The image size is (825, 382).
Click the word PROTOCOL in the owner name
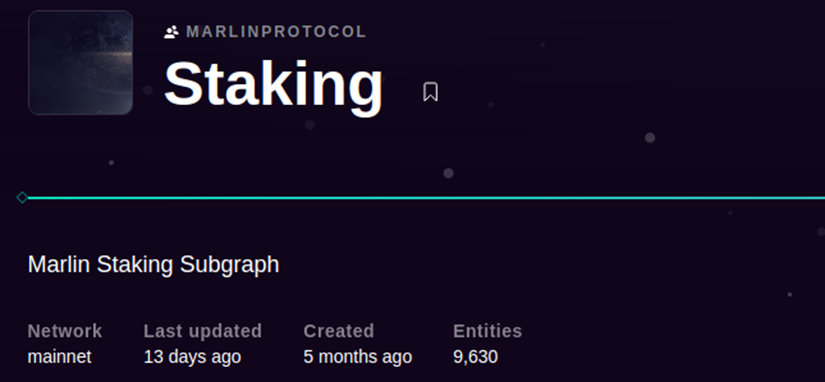pos(314,32)
